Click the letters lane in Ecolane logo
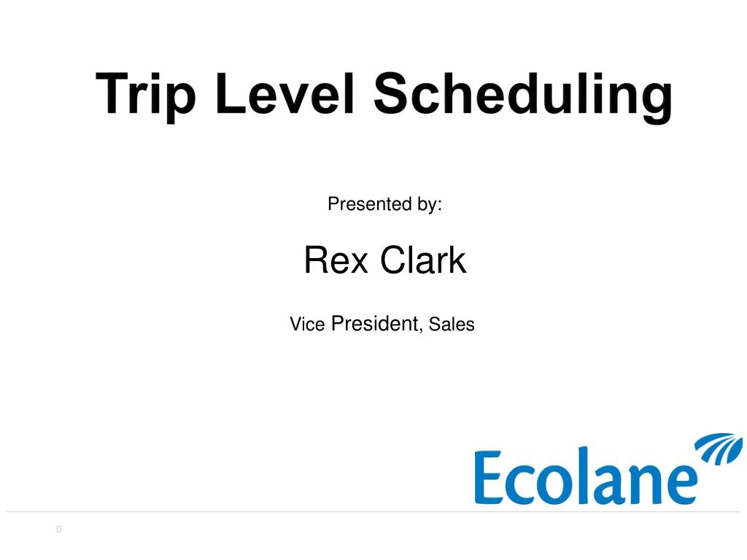 (x=637, y=476)
